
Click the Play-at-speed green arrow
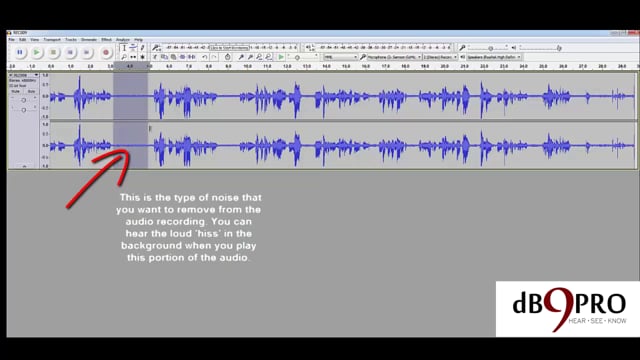tap(281, 57)
